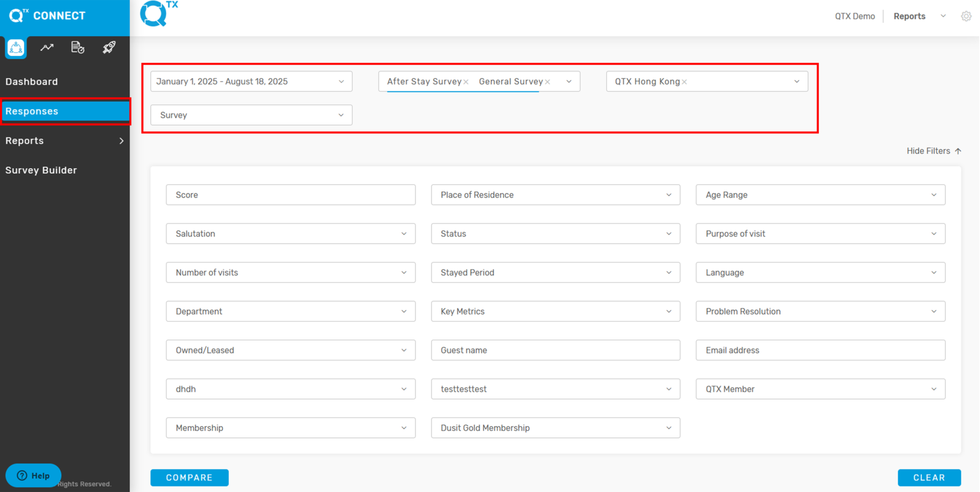980x492 pixels.
Task: Open the date range dropdown
Action: (251, 81)
